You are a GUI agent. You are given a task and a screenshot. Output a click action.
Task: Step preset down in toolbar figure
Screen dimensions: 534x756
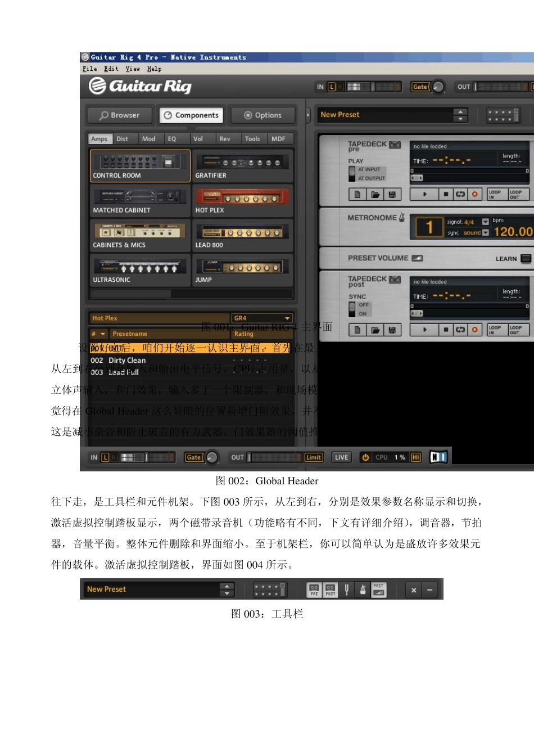227,593
